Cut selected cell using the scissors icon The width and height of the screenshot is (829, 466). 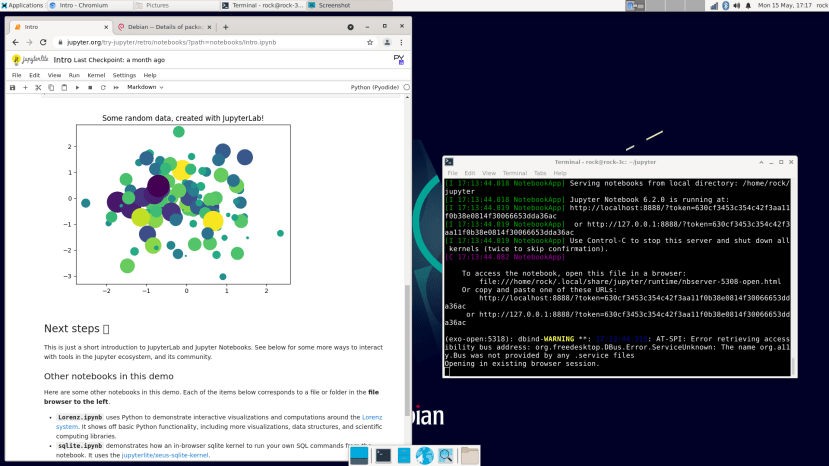pos(38,87)
